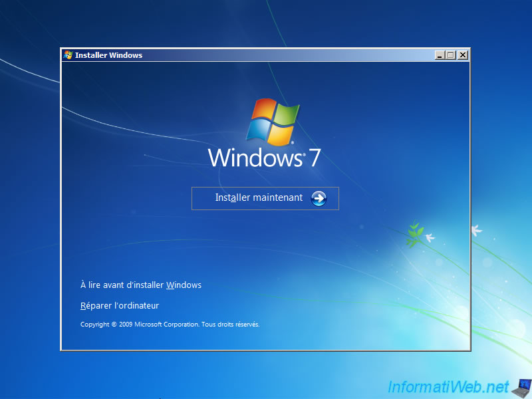The width and height of the screenshot is (532, 399).
Task: Click the underlined letter R in Réparer
Action: click(84, 305)
